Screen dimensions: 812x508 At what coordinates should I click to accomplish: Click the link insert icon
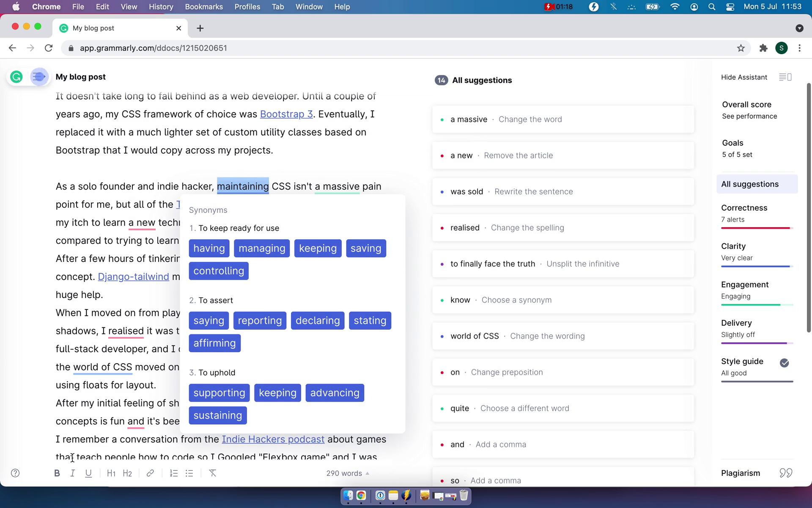[150, 473]
